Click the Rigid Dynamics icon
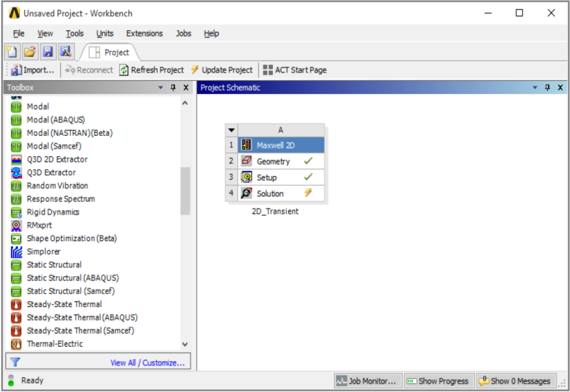This screenshot has width=570, height=392. [16, 212]
